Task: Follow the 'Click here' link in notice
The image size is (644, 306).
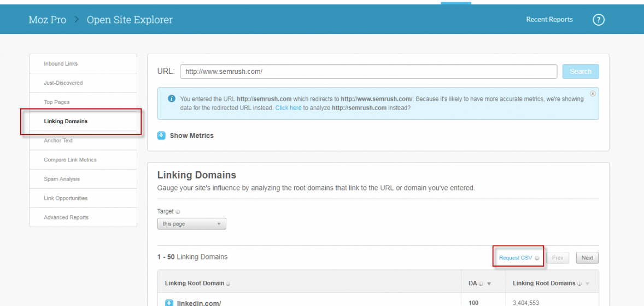Action: point(288,108)
